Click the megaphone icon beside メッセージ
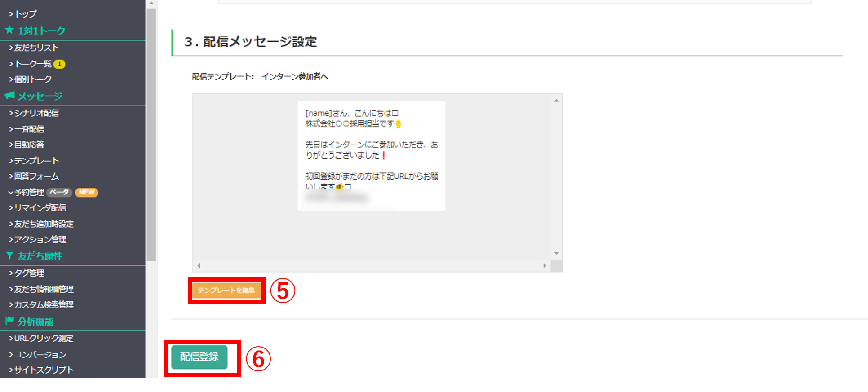 coord(9,96)
